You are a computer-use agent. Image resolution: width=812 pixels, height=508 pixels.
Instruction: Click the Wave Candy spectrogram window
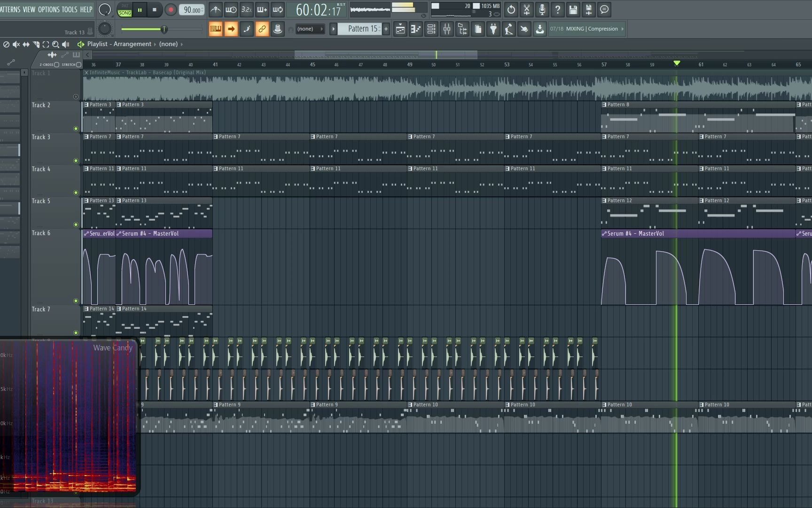(69, 416)
